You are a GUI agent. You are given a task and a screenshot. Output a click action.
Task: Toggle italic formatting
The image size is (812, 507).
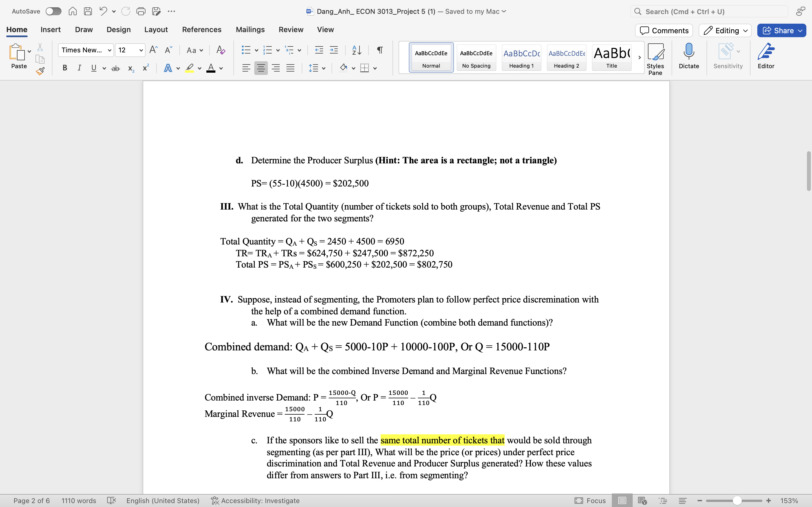coord(79,68)
